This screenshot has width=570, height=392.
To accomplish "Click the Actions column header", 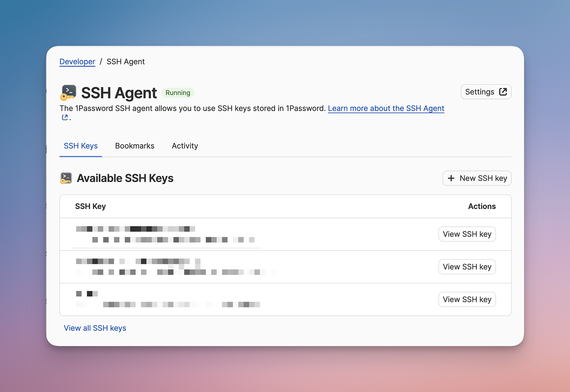I will 482,207.
